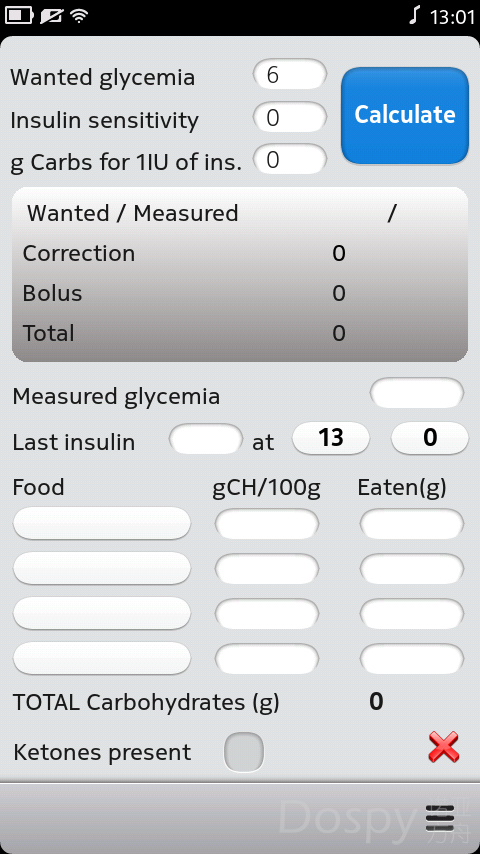Focus the last Food name field

click(x=102, y=658)
